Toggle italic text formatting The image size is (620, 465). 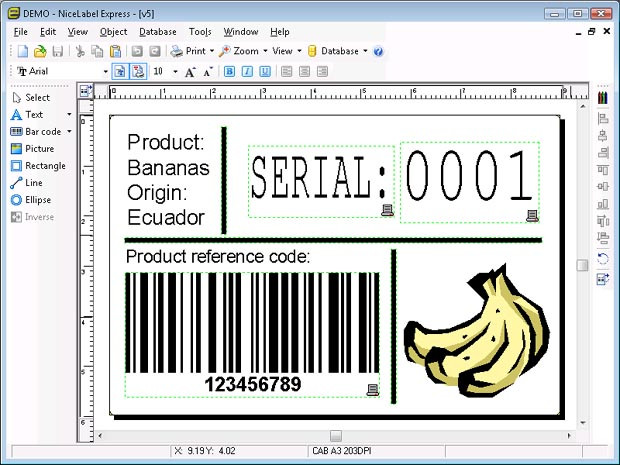pos(247,72)
